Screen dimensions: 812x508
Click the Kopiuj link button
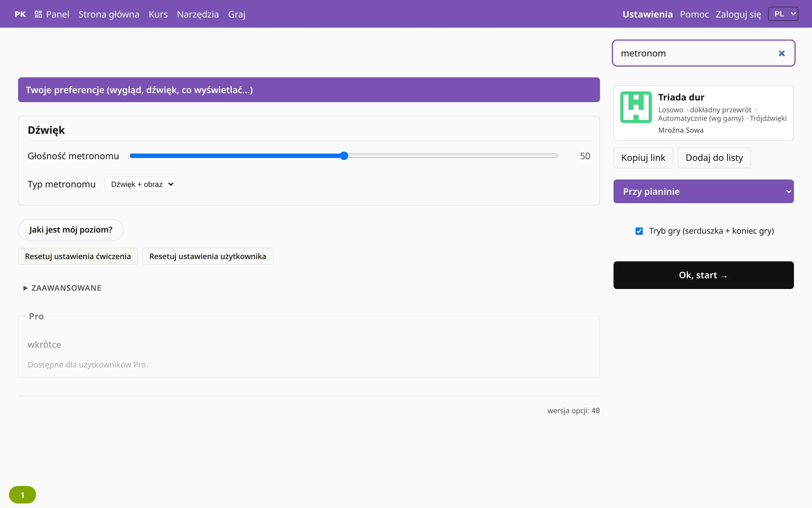[x=643, y=157]
